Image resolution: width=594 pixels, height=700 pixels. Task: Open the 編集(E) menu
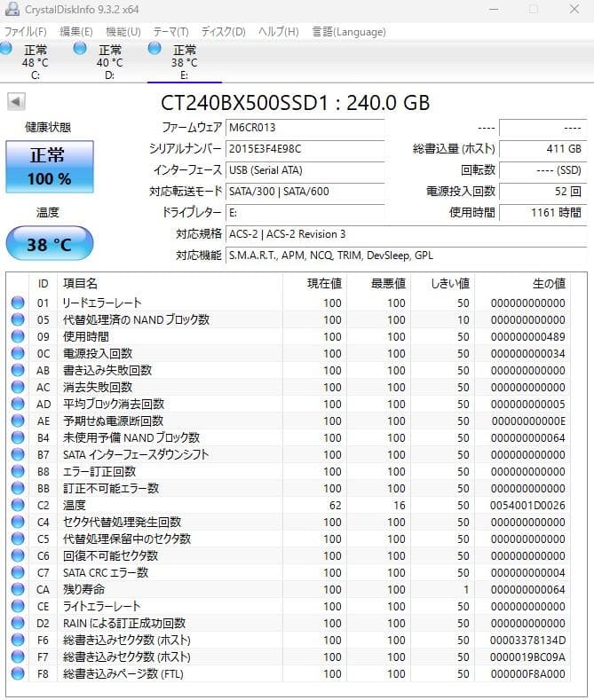[76, 32]
